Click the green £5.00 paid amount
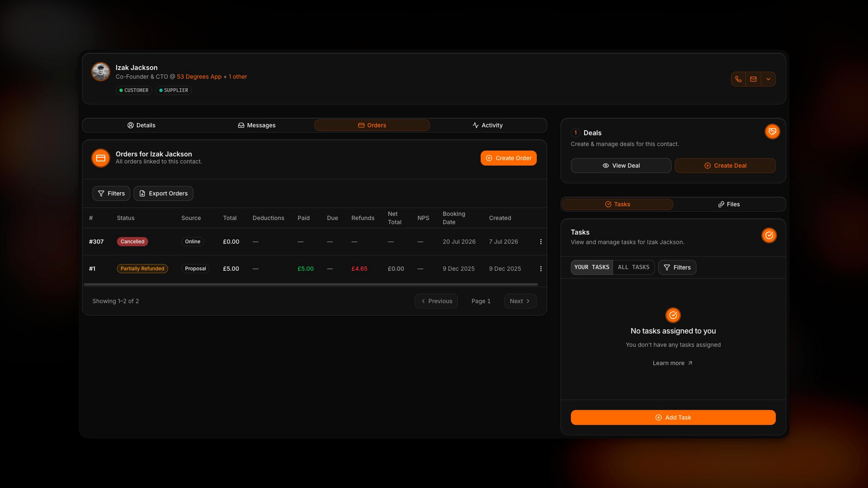The height and width of the screenshot is (488, 868). [306, 269]
